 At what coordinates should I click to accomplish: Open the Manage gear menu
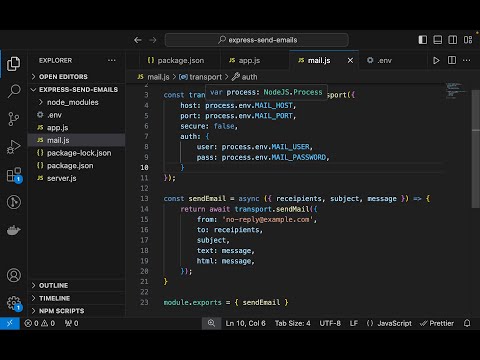tap(14, 303)
